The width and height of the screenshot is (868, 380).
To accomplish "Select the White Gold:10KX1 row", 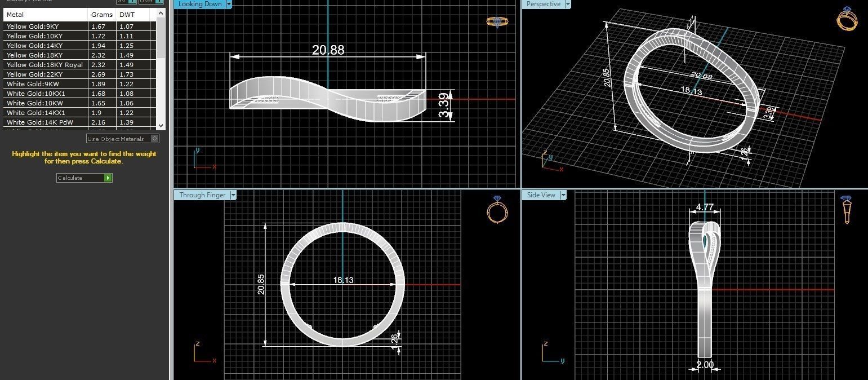I will pos(79,94).
